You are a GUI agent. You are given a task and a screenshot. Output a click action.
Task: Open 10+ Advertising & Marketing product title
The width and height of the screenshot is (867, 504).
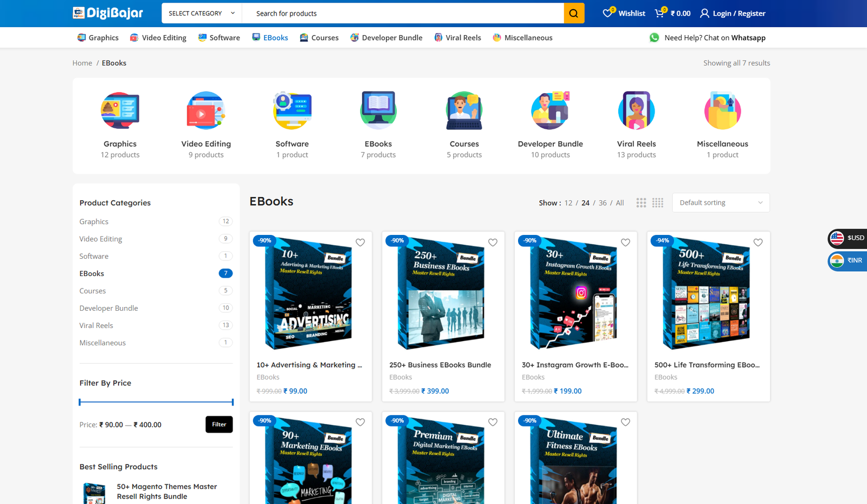(309, 365)
